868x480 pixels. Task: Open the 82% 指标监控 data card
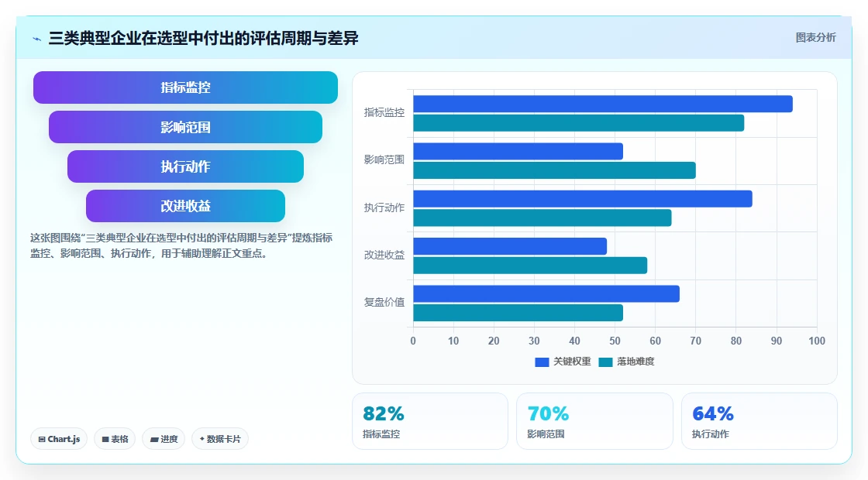point(430,421)
